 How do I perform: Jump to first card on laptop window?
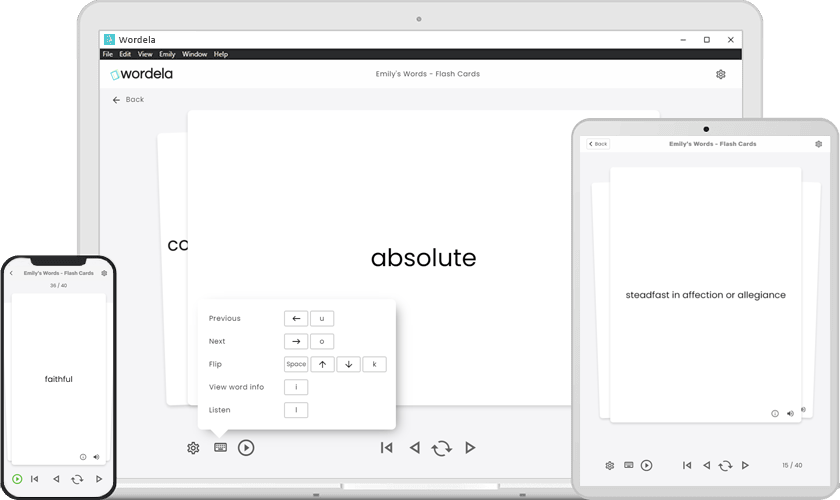(386, 448)
